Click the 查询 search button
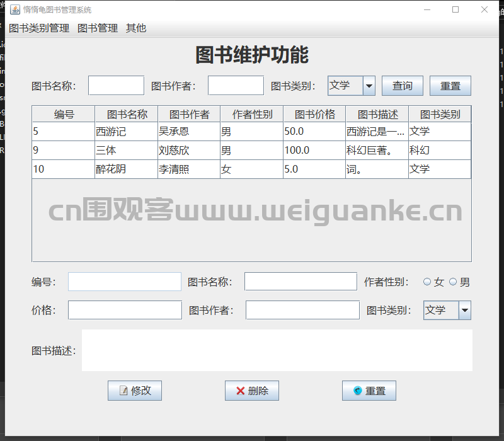504x441 pixels. click(403, 86)
